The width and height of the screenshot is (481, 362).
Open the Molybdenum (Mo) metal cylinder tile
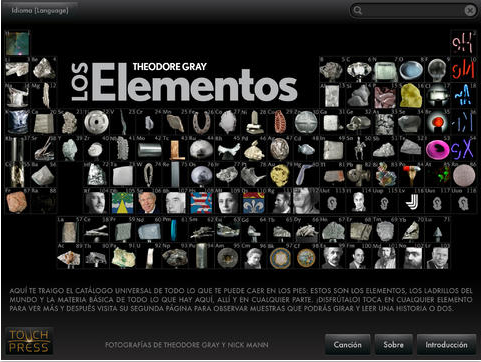[x=149, y=148]
